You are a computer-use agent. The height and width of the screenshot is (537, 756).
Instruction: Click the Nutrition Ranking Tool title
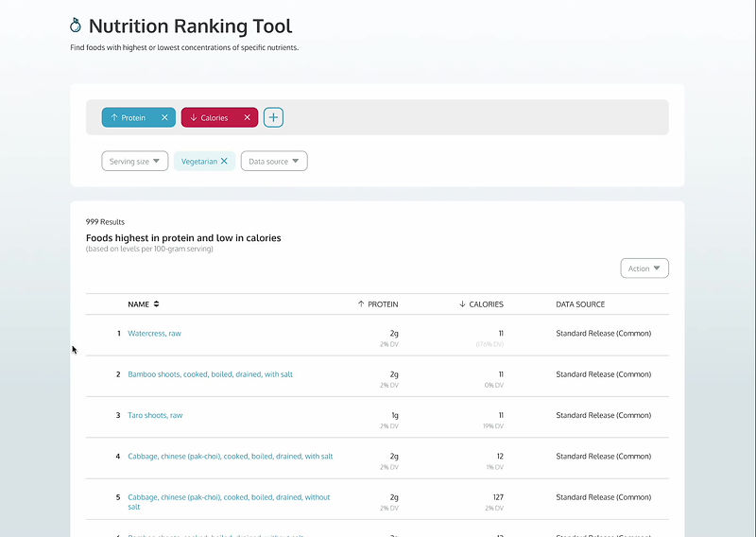tap(191, 26)
